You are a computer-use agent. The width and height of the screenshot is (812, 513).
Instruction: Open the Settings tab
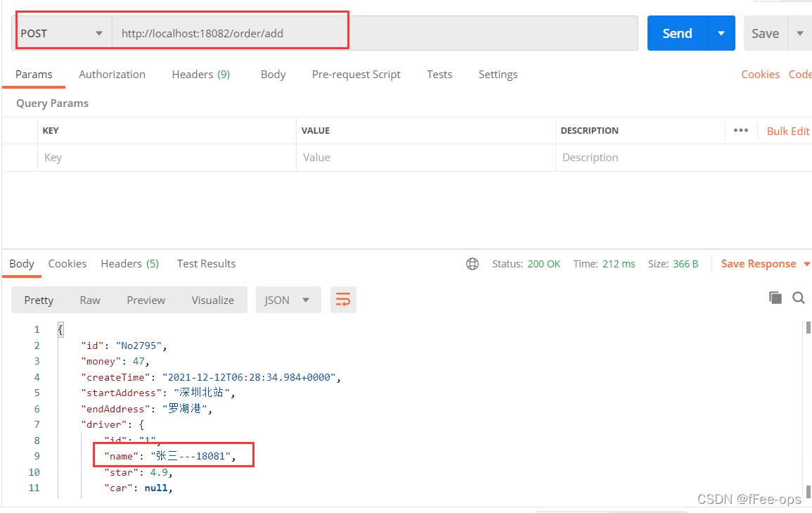click(498, 75)
